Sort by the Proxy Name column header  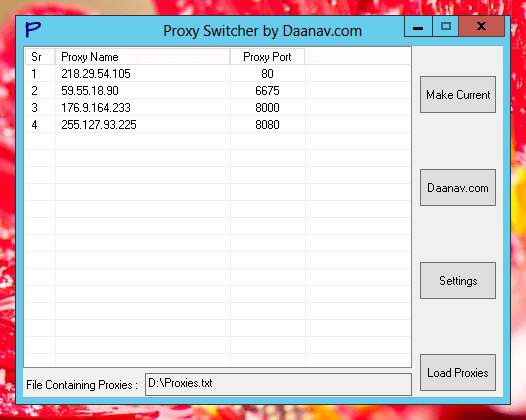pyautogui.click(x=142, y=57)
